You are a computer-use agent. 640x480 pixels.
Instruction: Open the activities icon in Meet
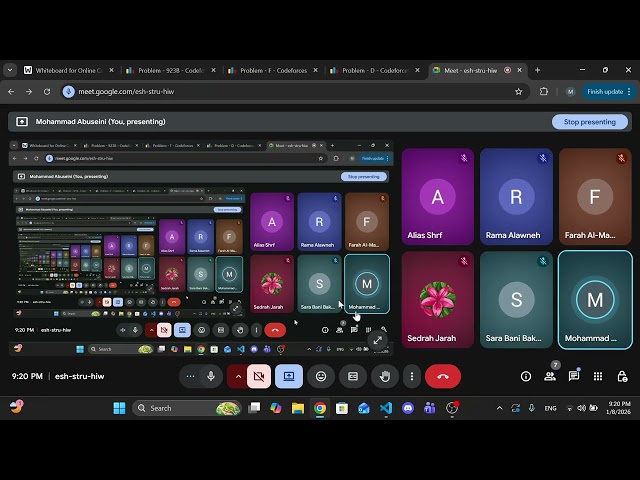598,376
